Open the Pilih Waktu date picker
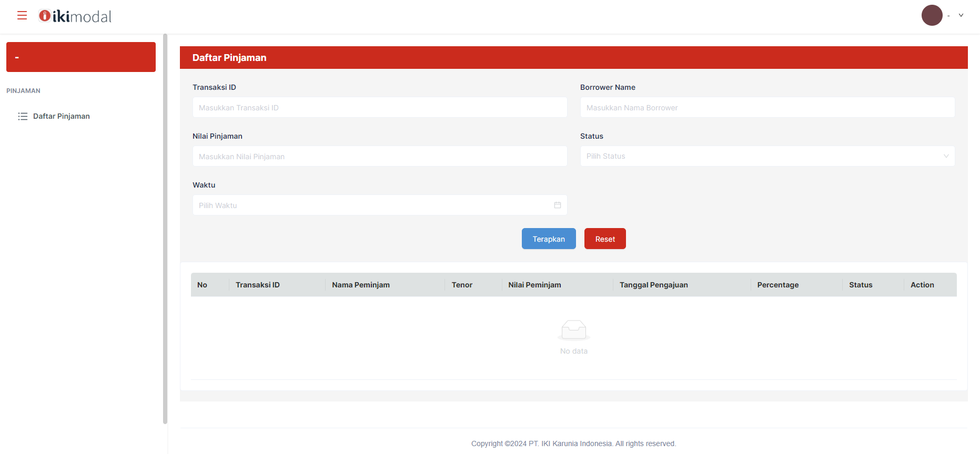 [373, 205]
